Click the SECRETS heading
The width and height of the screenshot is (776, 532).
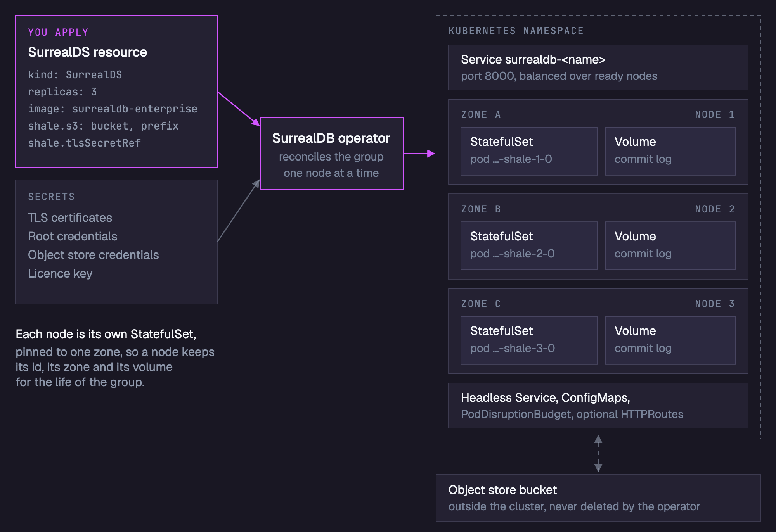click(x=51, y=197)
